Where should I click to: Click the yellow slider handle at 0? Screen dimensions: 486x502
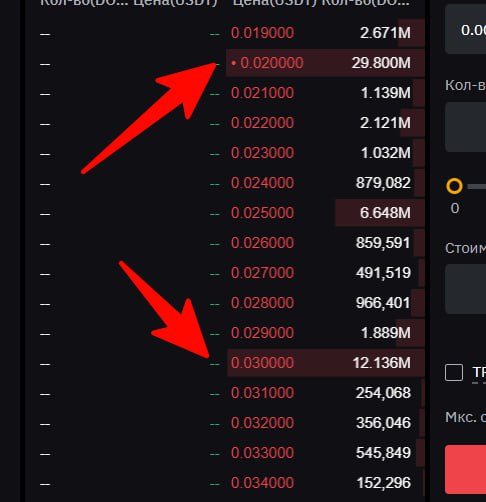tap(454, 186)
